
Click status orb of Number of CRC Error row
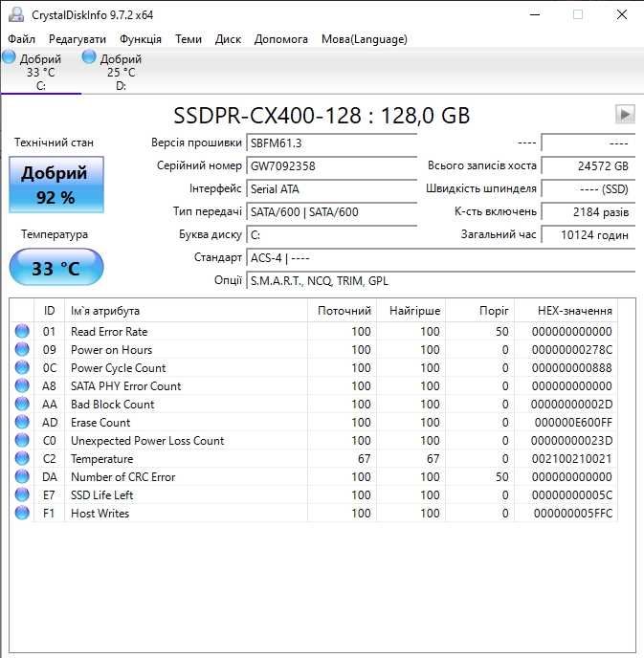click(22, 476)
